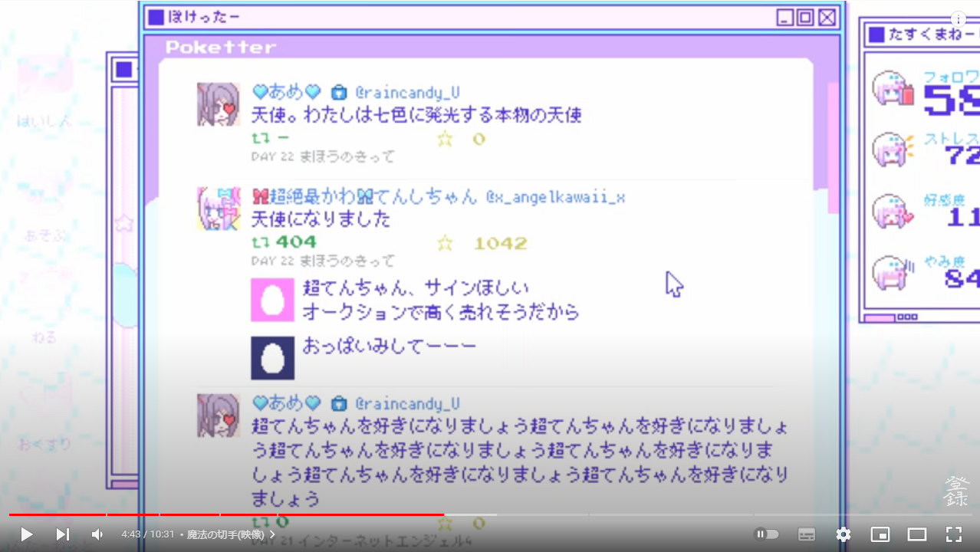Seek on the red video progress bar
The image size is (980, 552).
pyautogui.click(x=226, y=514)
